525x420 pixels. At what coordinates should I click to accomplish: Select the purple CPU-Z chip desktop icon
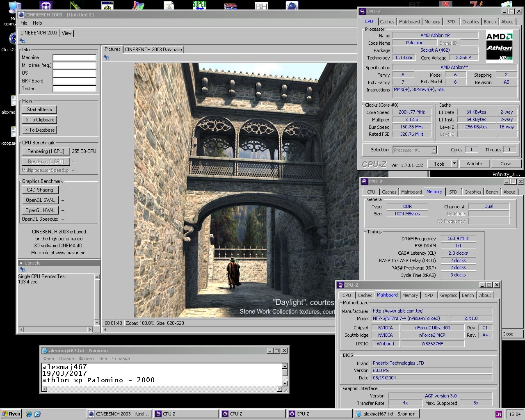[46, 5]
